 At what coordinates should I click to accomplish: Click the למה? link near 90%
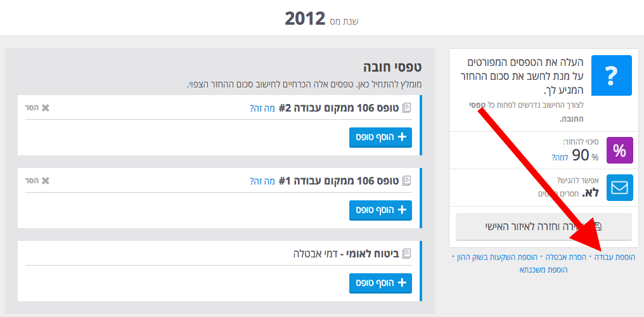pyautogui.click(x=560, y=158)
